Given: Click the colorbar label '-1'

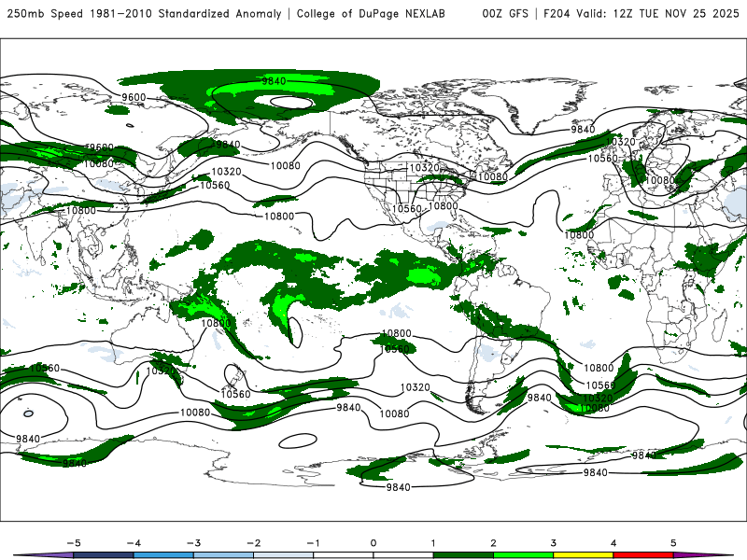Looking at the screenshot, I should (313, 543).
